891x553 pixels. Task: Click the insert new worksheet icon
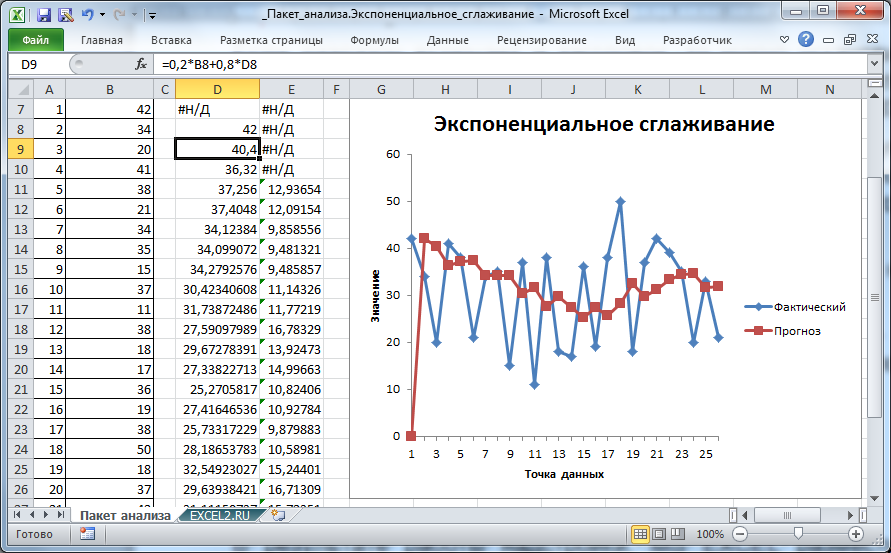coord(277,514)
